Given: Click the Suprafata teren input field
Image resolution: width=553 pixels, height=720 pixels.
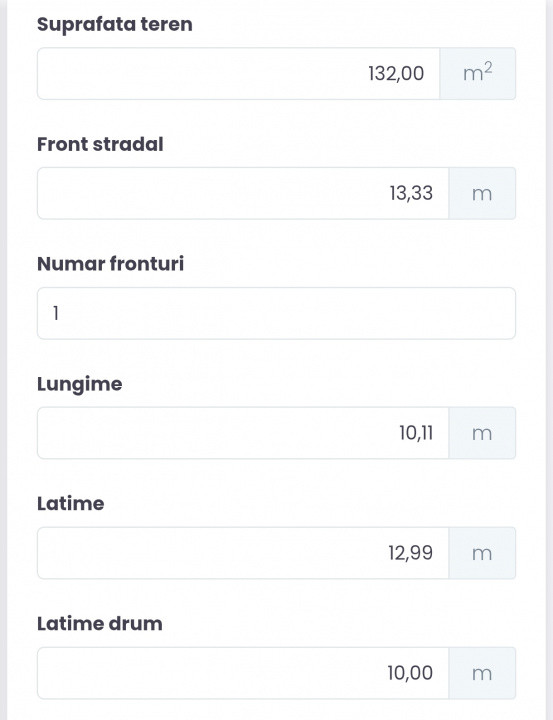Looking at the screenshot, I should 238,73.
